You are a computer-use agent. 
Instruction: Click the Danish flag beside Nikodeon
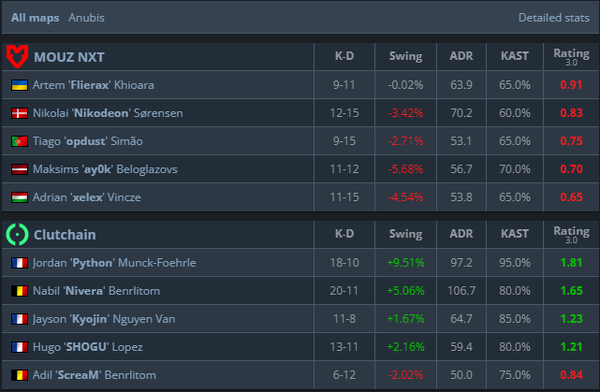tap(20, 113)
